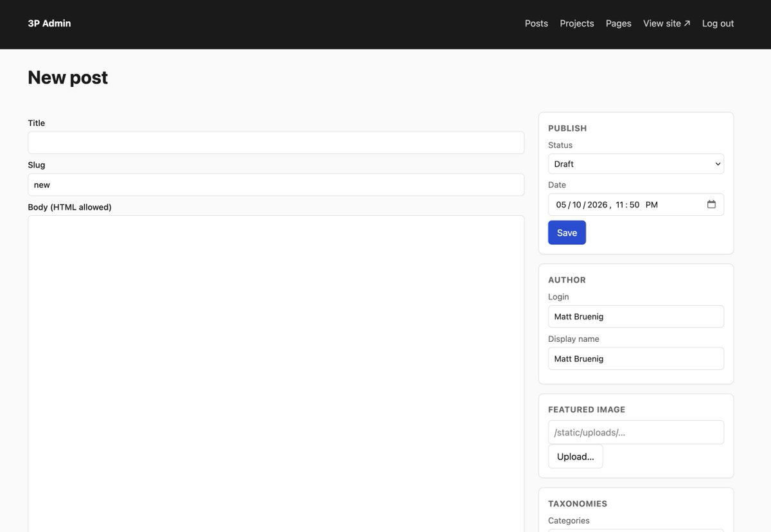
Task: Select the PM segment in Date field
Action: (x=651, y=204)
